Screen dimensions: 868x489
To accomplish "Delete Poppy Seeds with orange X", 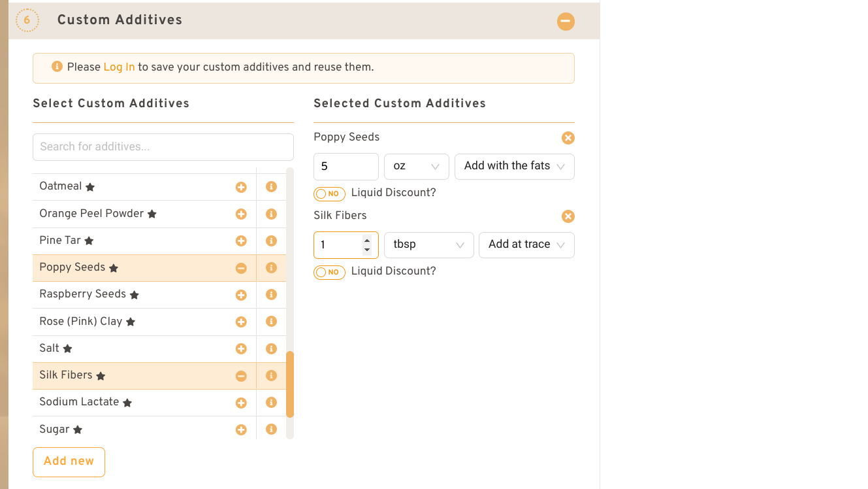I will click(x=568, y=138).
